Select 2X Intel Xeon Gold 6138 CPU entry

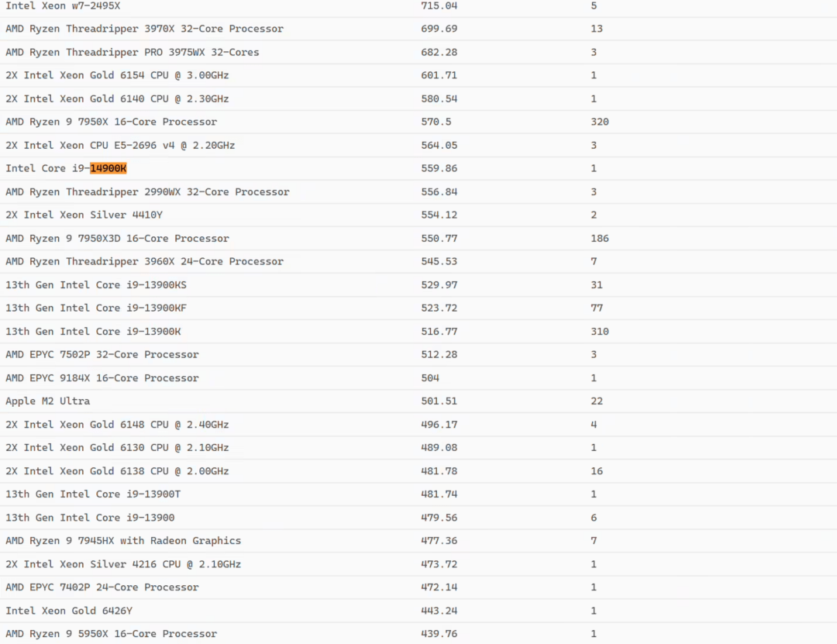pyautogui.click(x=117, y=471)
